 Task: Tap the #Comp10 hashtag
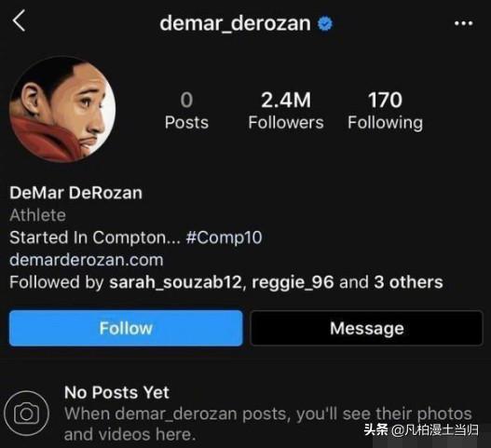coord(224,238)
